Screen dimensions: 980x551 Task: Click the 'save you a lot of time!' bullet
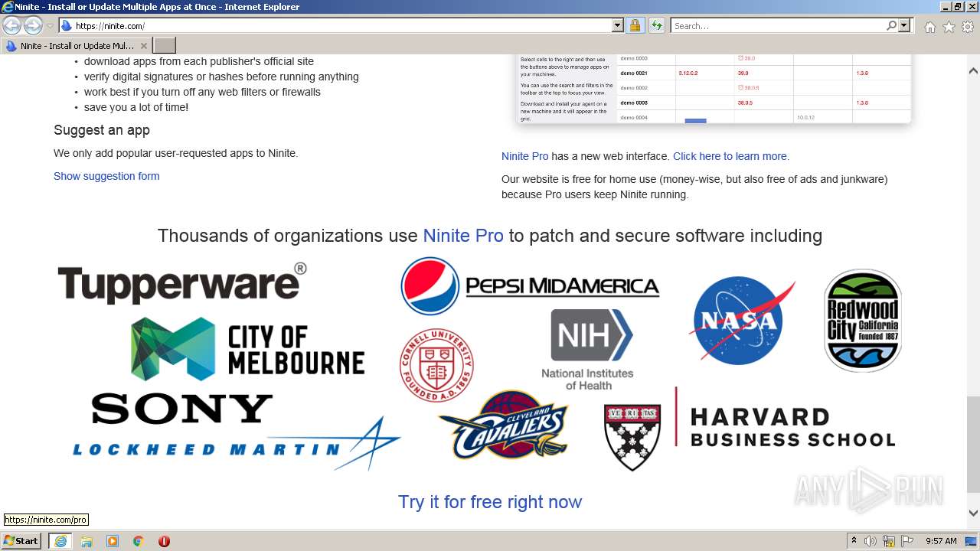(x=136, y=107)
